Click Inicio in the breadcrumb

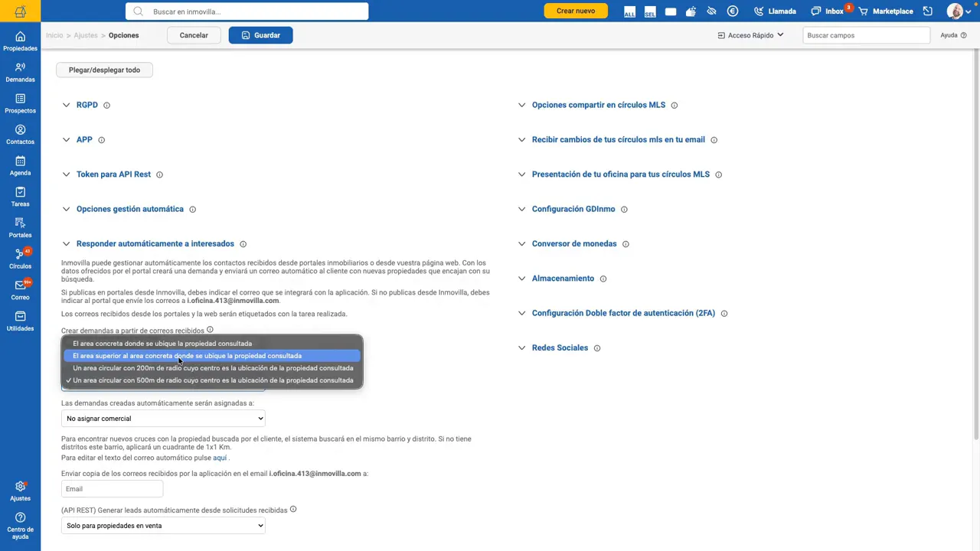click(54, 35)
